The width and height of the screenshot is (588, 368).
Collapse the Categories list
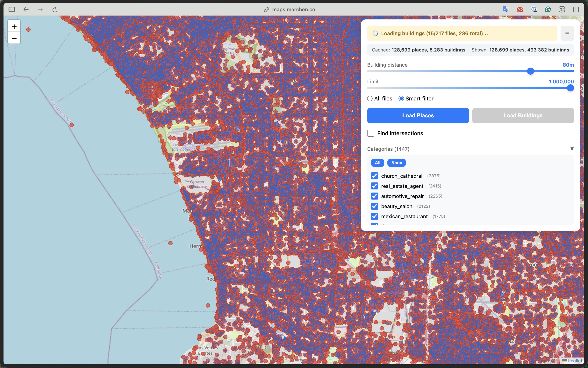[x=572, y=149]
